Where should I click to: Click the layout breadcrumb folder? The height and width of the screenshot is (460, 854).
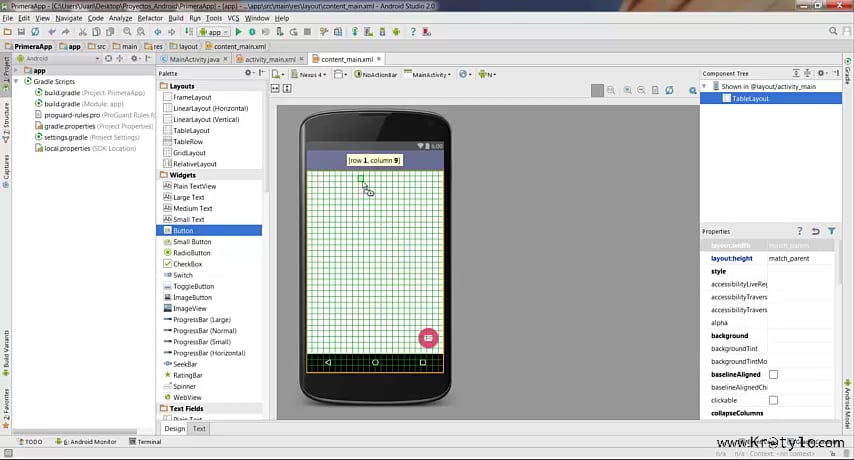184,46
